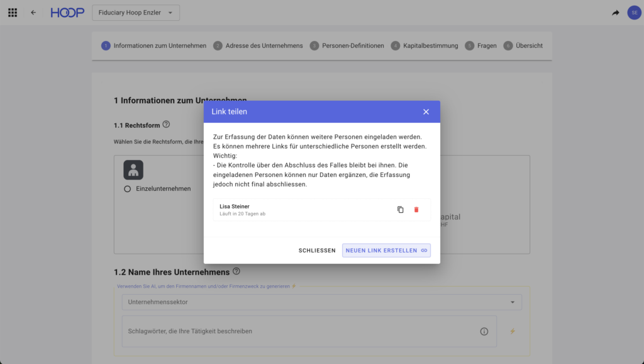Close the Link teilen dialog
Viewport: 644px width, 364px height.
(426, 111)
